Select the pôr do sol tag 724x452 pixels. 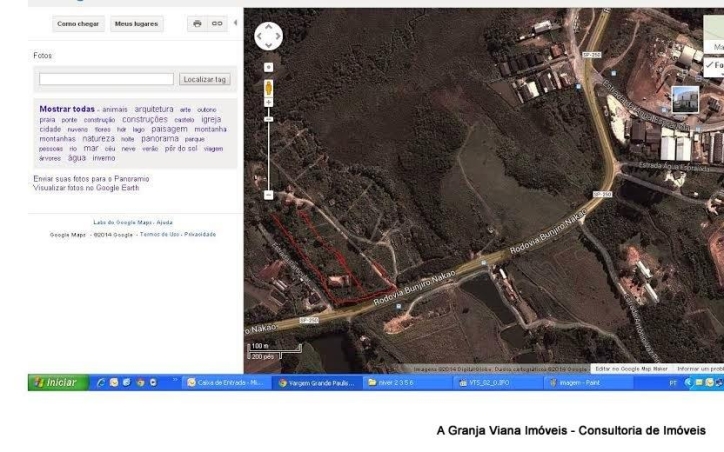[181, 148]
